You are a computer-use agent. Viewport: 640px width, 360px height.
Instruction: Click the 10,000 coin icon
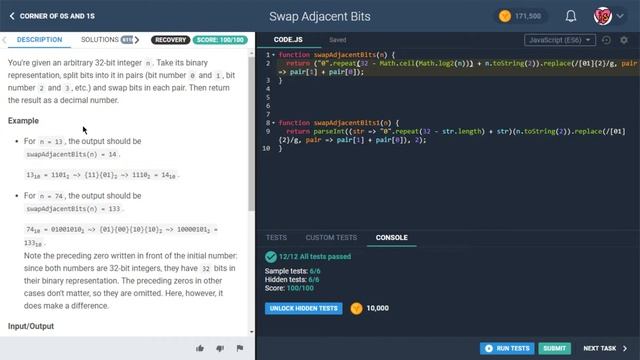356,309
